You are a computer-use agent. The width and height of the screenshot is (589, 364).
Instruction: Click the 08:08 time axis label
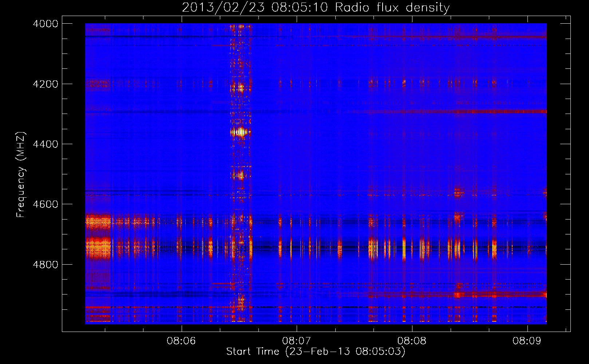pos(412,341)
